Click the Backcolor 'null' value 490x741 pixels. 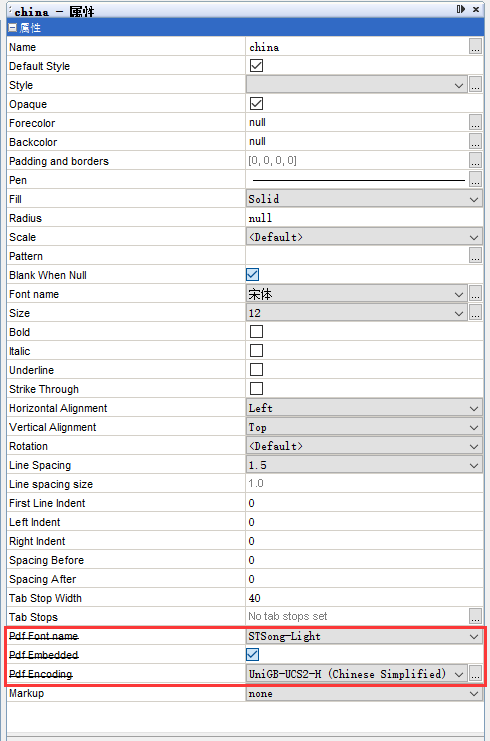click(x=257, y=141)
